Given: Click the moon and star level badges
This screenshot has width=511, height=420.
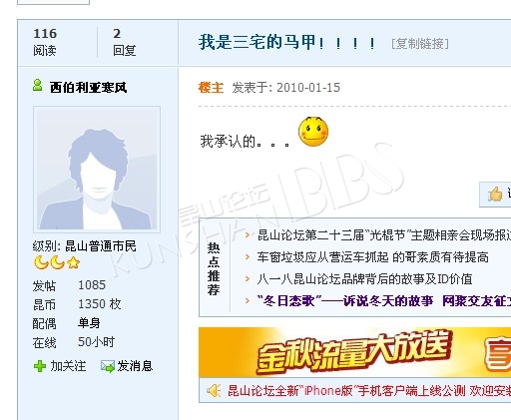Looking at the screenshot, I should pyautogui.click(x=57, y=262).
